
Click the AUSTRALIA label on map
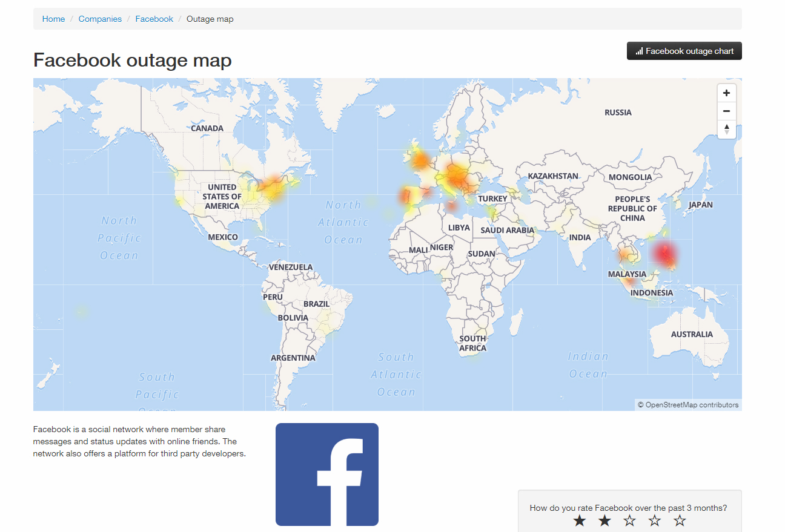point(692,334)
